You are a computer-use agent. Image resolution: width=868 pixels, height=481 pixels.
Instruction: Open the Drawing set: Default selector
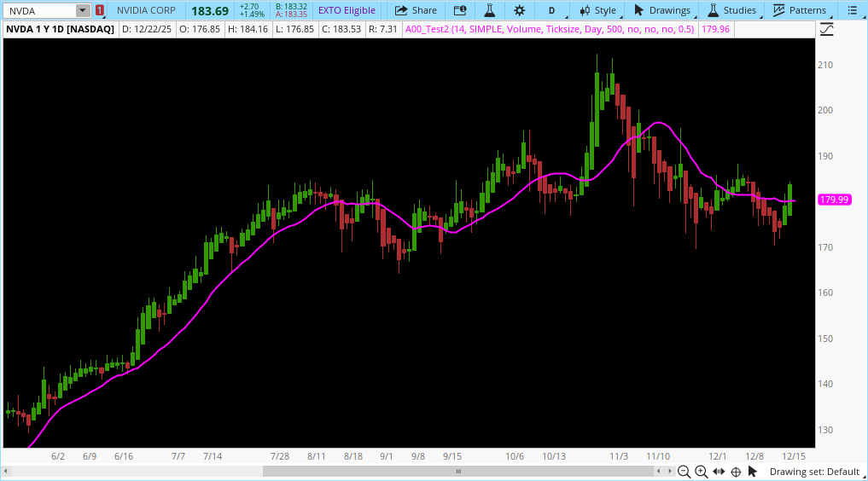coord(813,472)
